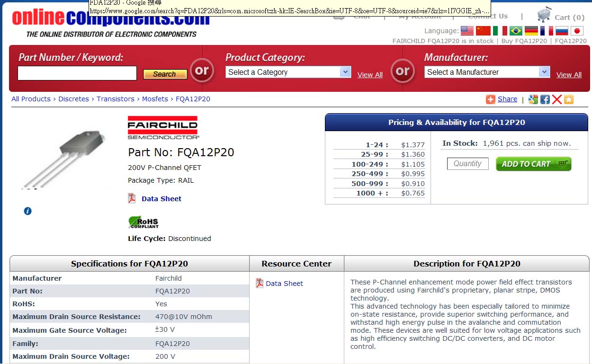
Task: Click the 'Part No: FQA12P20' heading
Action: [x=181, y=152]
